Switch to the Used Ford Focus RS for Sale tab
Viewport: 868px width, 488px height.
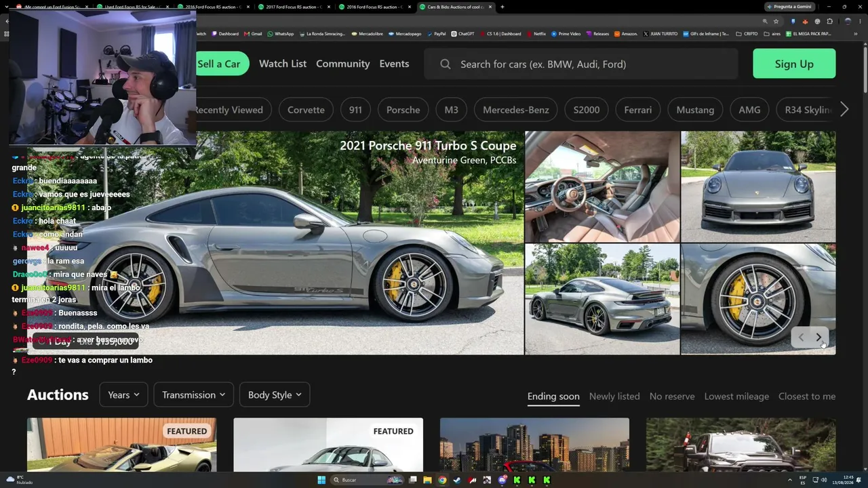tap(131, 7)
